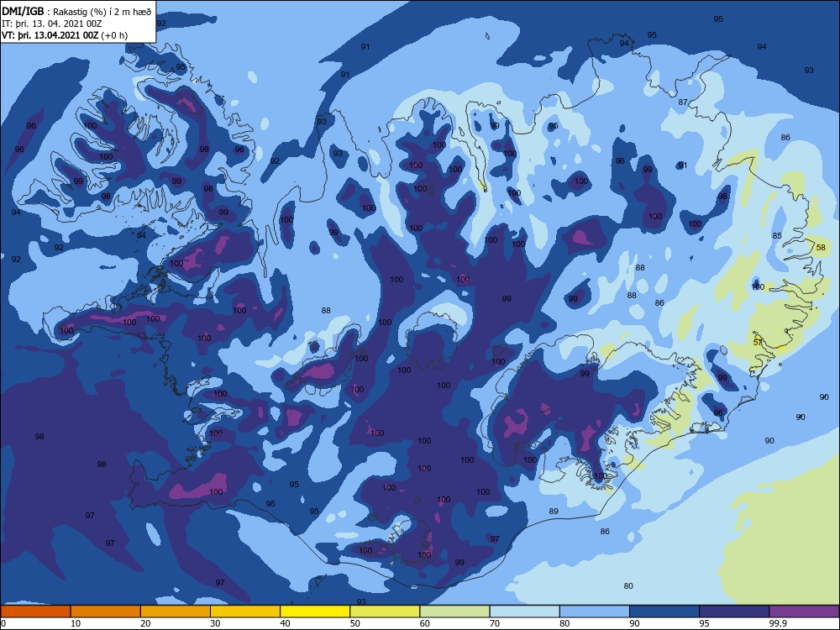This screenshot has width=840, height=630.
Task: Click the '30' legend scale label
Action: pyautogui.click(x=215, y=623)
